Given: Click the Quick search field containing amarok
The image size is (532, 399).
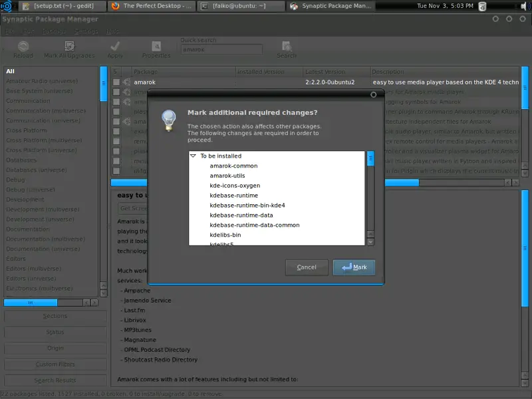Looking at the screenshot, I should (x=221, y=49).
